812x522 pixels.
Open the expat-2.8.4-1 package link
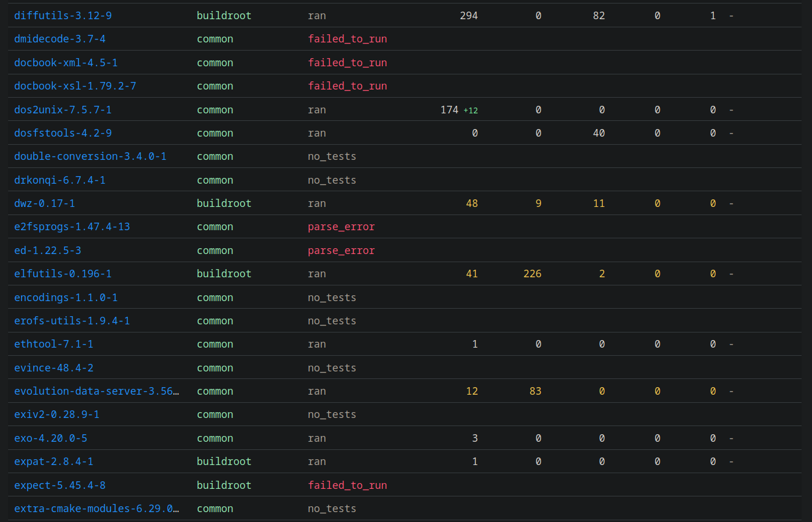tap(53, 462)
